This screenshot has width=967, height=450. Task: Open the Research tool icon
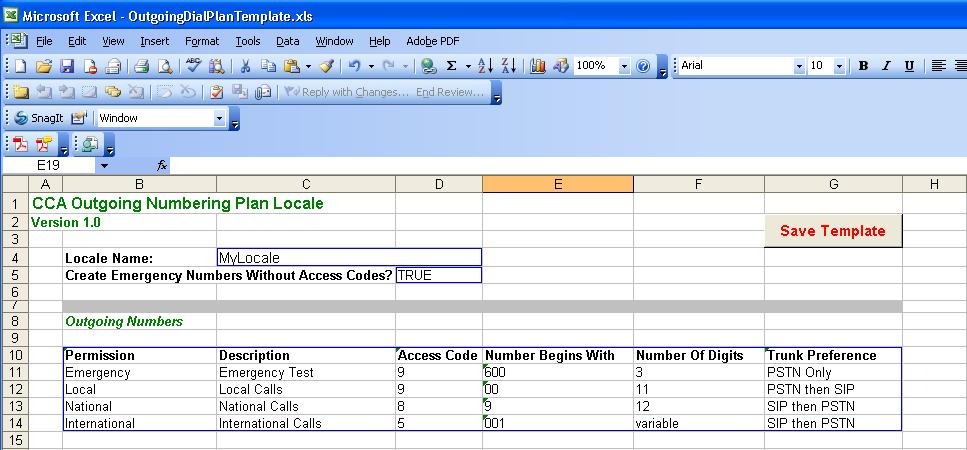216,66
